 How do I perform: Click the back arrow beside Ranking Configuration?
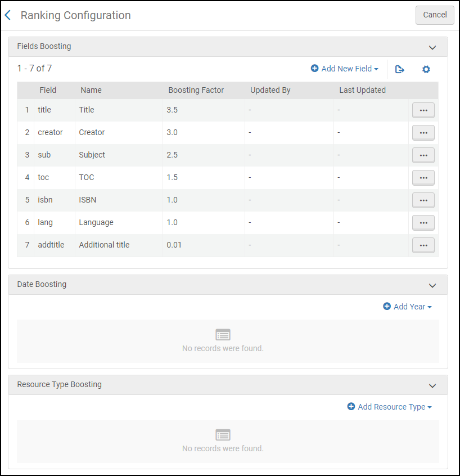8,15
